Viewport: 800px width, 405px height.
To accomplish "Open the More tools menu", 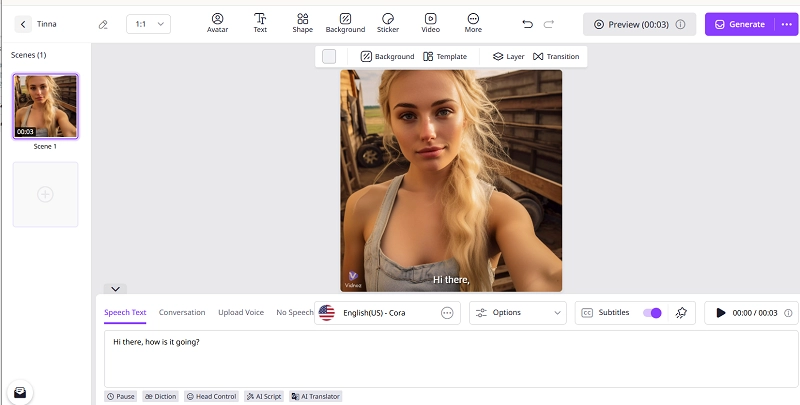I will coord(473,23).
